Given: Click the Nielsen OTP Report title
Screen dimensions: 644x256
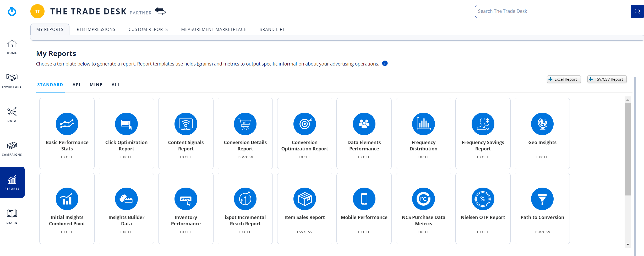Looking at the screenshot, I should [483, 217].
